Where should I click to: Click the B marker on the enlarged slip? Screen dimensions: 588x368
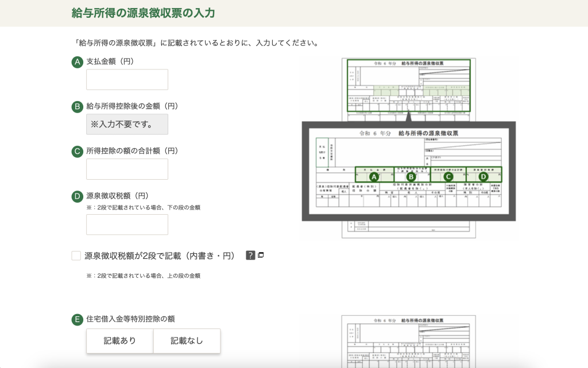[x=411, y=177]
